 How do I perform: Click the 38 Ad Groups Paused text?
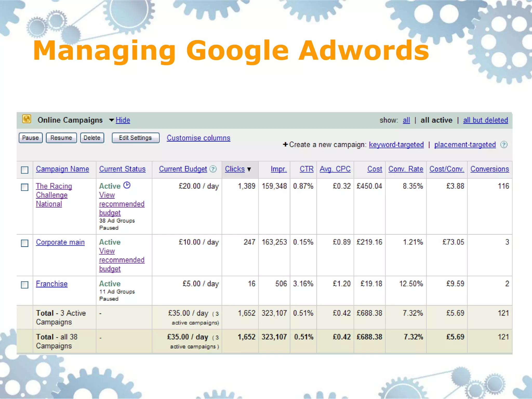point(117,224)
